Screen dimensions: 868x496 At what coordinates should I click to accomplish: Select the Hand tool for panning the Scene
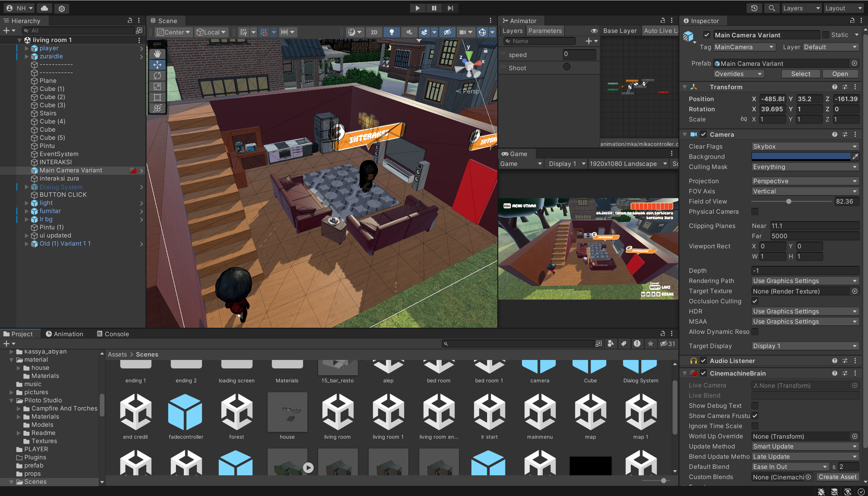tap(157, 53)
